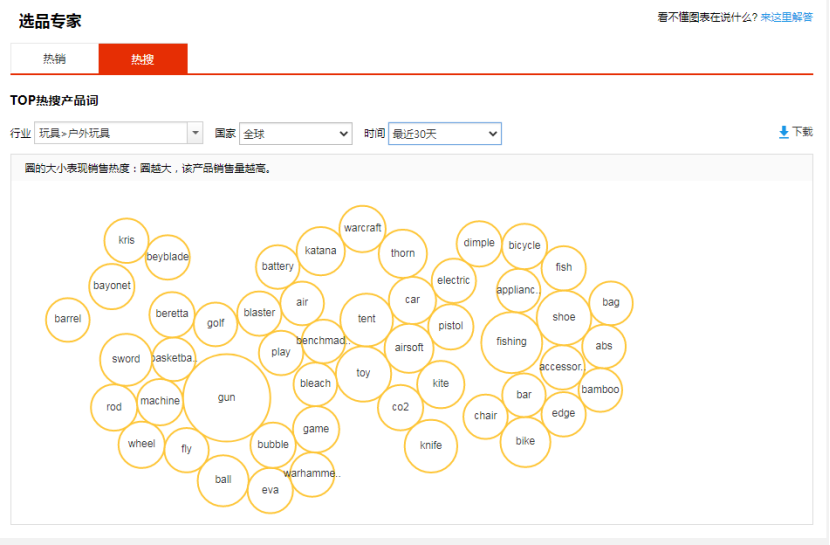Screen dimensions: 830x545
Task: Click the tent bubble
Action: (367, 319)
